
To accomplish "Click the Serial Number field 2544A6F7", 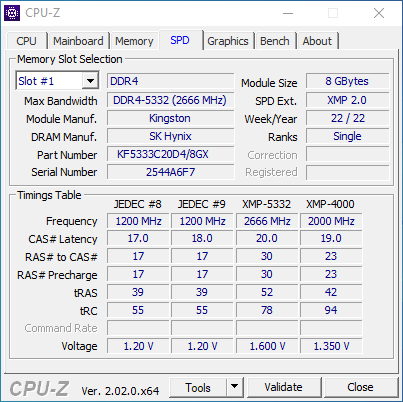I will [x=170, y=172].
